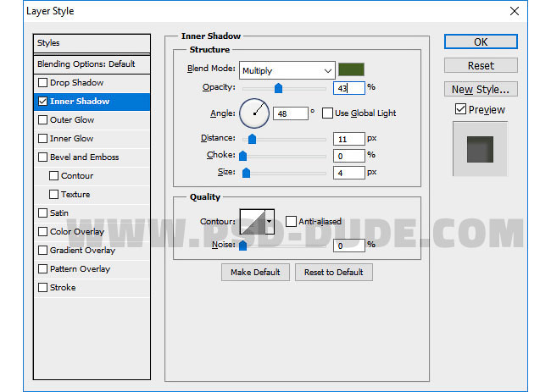Uncheck the Inner Shadow checkbox
The image size is (551, 392).
(x=42, y=102)
